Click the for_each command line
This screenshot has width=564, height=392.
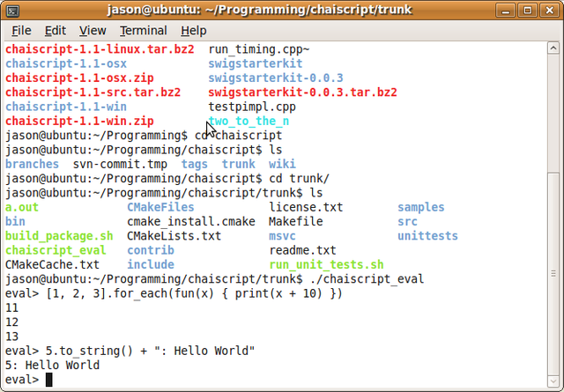tap(174, 293)
